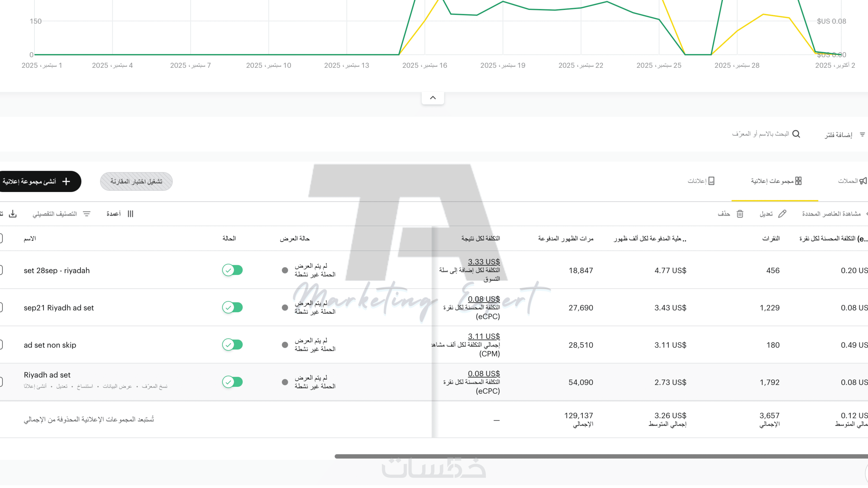Click the تشغيل اختبار المقارنة button

pyautogui.click(x=136, y=182)
